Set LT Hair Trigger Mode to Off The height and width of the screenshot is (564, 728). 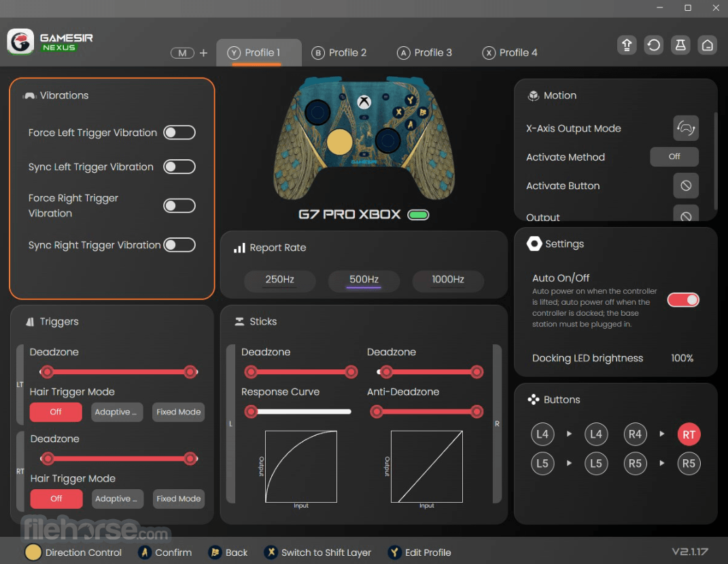coord(56,412)
